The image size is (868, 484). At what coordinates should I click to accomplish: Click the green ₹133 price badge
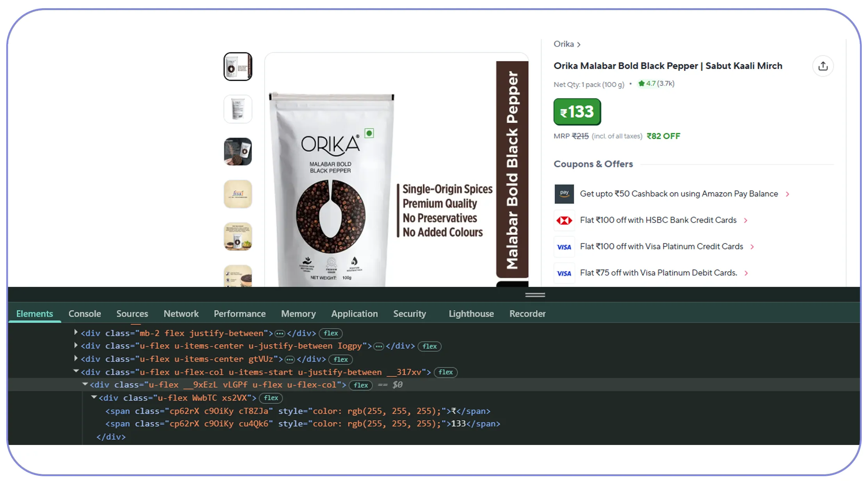click(x=577, y=112)
